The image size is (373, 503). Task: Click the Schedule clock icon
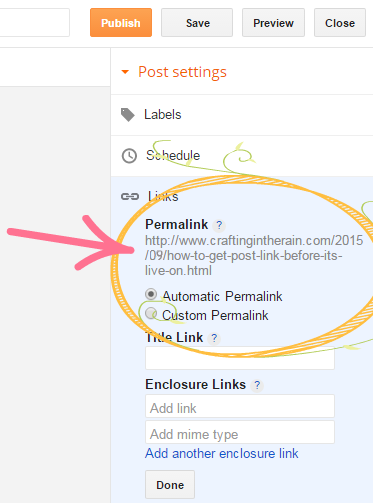(x=129, y=156)
